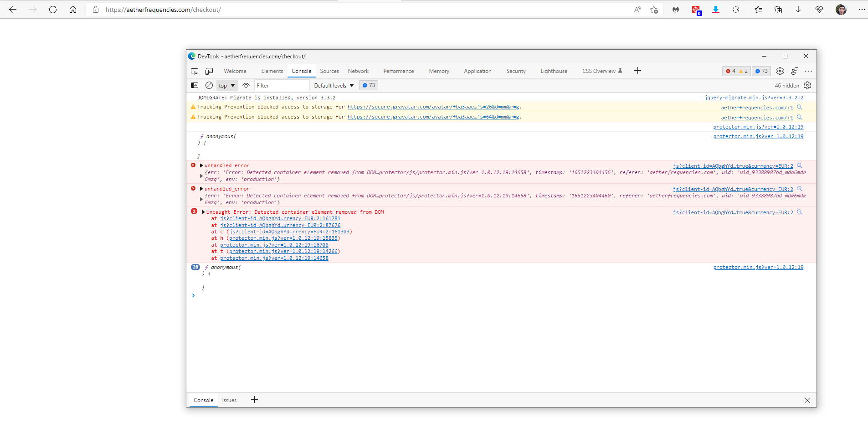This screenshot has height=444, width=868.
Task: Toggle DevTools device emulation icon
Action: [209, 71]
